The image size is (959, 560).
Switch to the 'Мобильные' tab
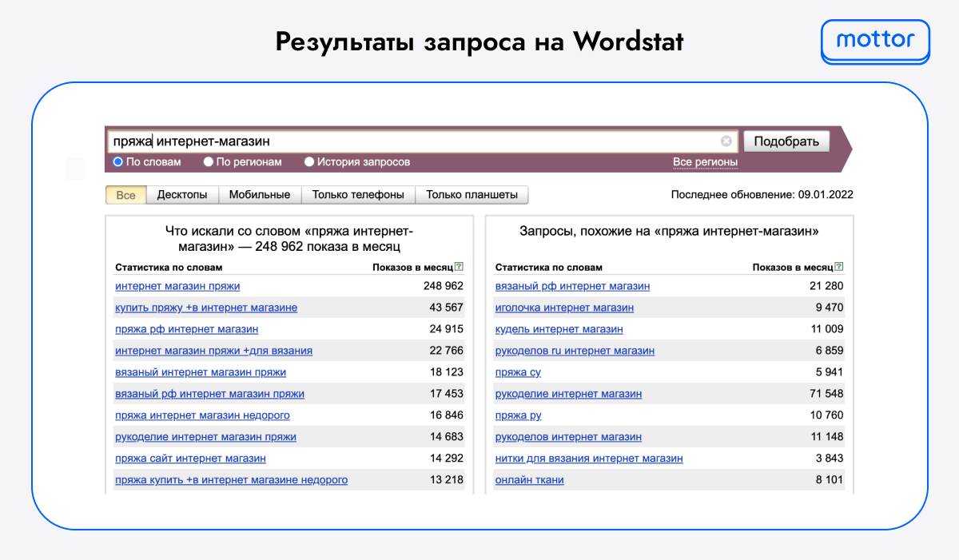pyautogui.click(x=260, y=195)
